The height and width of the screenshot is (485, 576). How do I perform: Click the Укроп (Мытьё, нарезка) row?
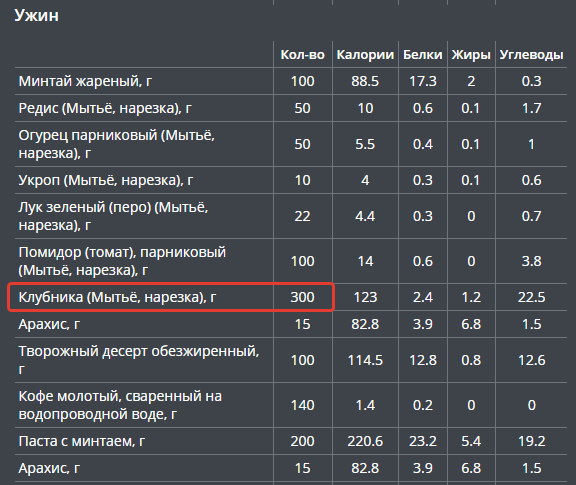point(291,180)
